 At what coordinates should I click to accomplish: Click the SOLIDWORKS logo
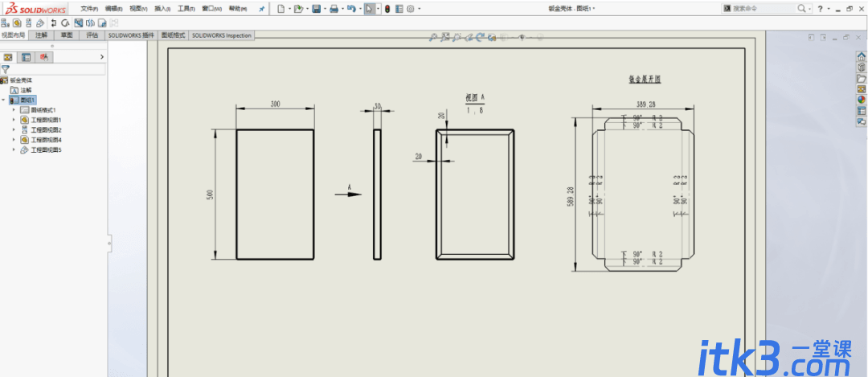coord(34,9)
